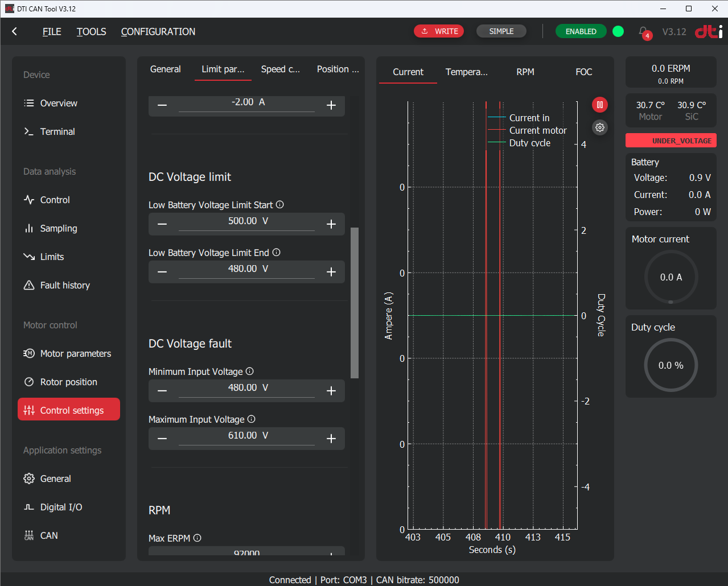This screenshot has width=728, height=586.
Task: Open Overview in sidebar
Action: click(69, 103)
